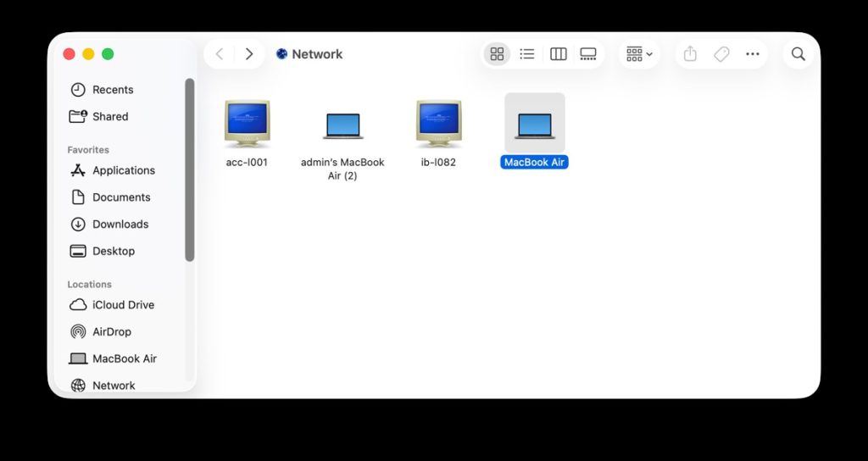Click the Network globe title icon
The image size is (868, 461).
tap(281, 53)
